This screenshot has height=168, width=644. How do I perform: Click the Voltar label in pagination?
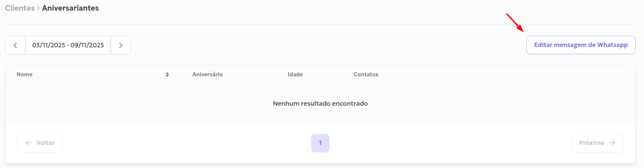click(45, 143)
